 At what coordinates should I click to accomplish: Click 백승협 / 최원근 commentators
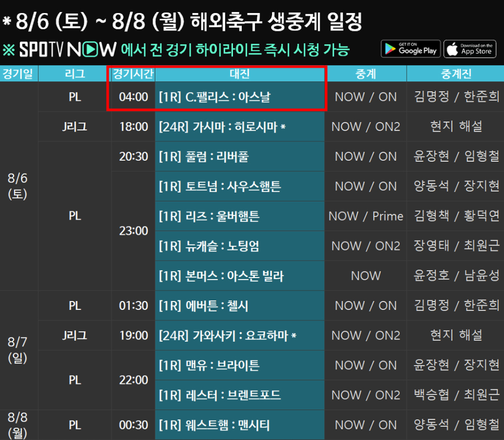pyautogui.click(x=456, y=395)
